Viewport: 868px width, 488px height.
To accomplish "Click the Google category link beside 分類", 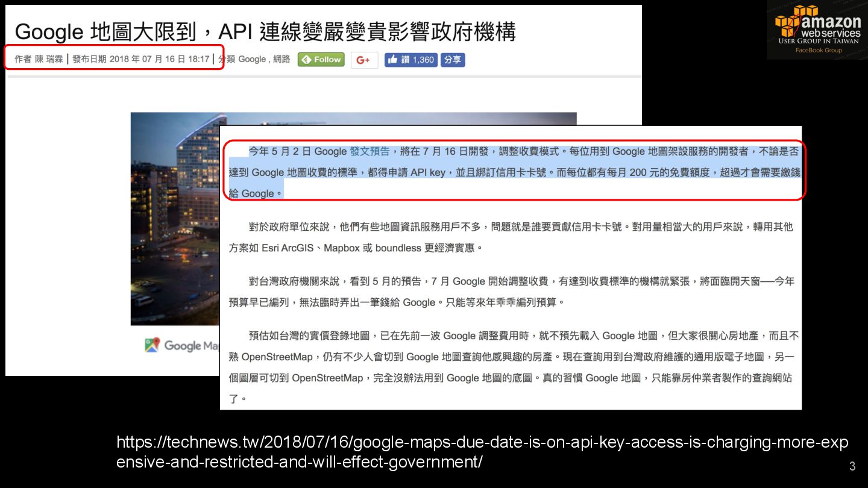I will [x=252, y=59].
